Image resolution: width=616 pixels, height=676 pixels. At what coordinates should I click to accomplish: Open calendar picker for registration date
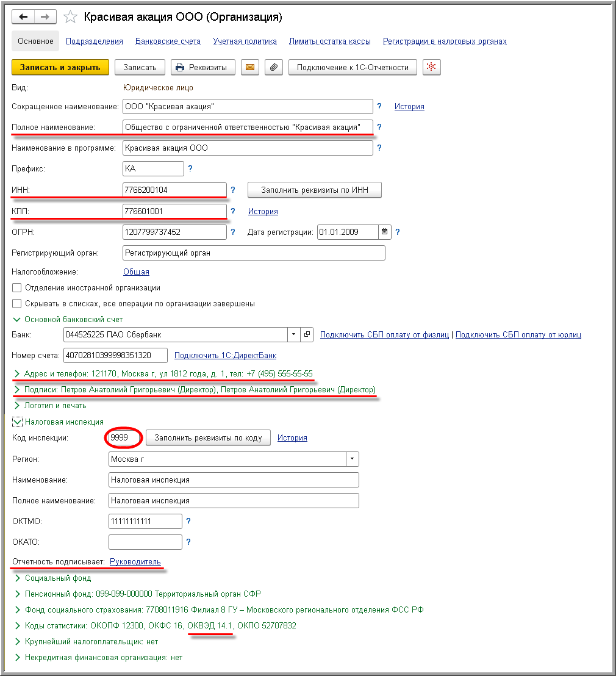(384, 232)
